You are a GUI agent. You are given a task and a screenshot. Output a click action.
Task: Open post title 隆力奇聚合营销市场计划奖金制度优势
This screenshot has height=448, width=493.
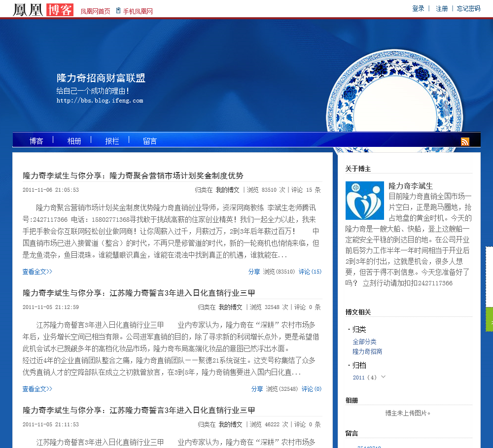click(x=133, y=175)
